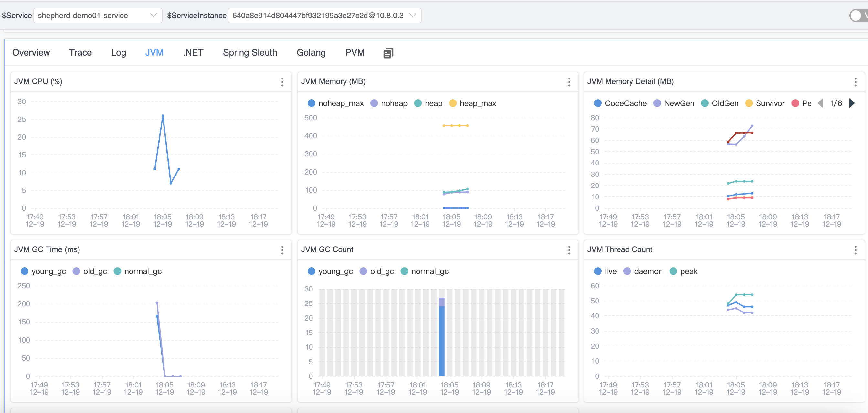
Task: Go to next legend page in Memory Detail
Action: 852,103
